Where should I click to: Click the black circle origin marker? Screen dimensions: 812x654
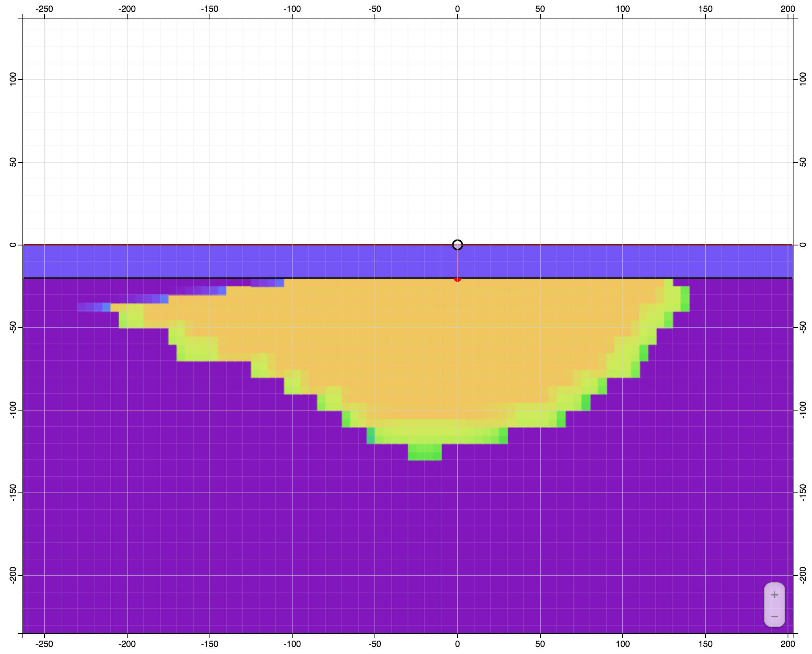(x=457, y=245)
